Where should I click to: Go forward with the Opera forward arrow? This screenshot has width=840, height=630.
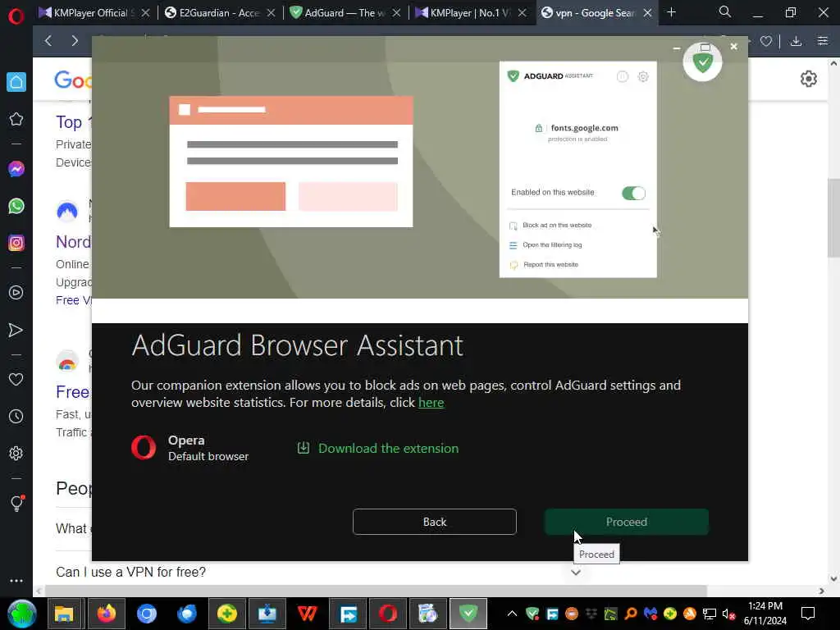coord(75,41)
